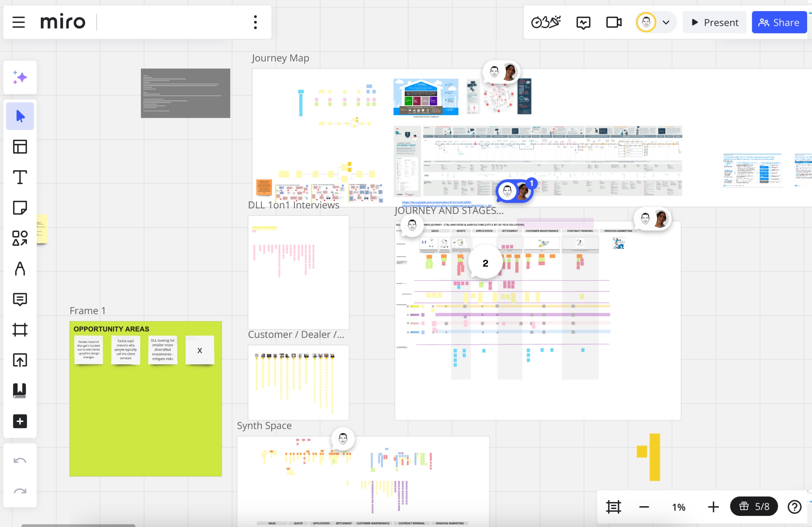Viewport: 812px width, 527px height.
Task: Select the pen drawing tool
Action: 20,269
